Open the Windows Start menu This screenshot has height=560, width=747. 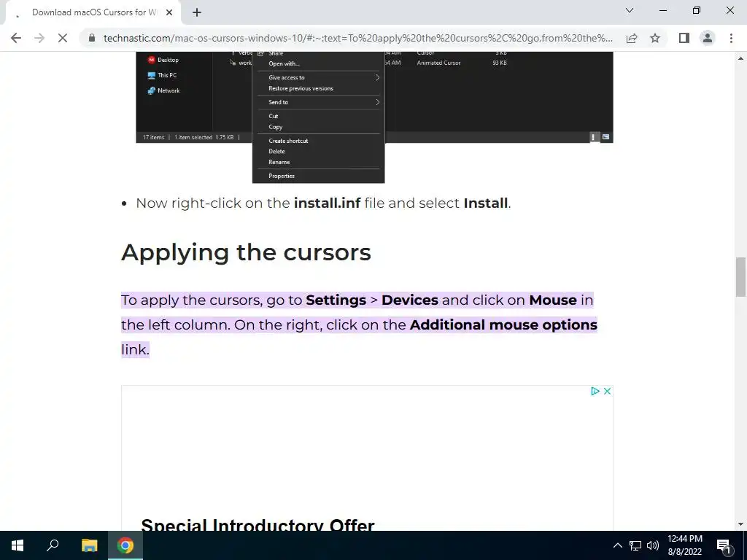click(18, 545)
